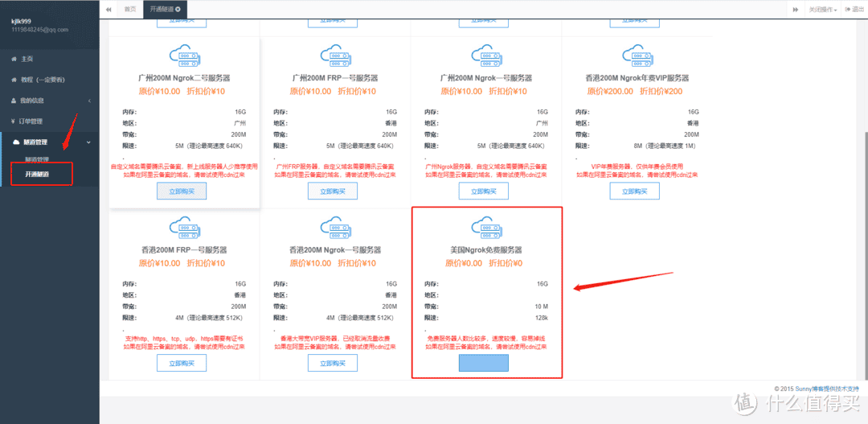Image resolution: width=868 pixels, height=424 pixels.
Task: Click the yen icon next to 订单管理
Action: point(14,121)
